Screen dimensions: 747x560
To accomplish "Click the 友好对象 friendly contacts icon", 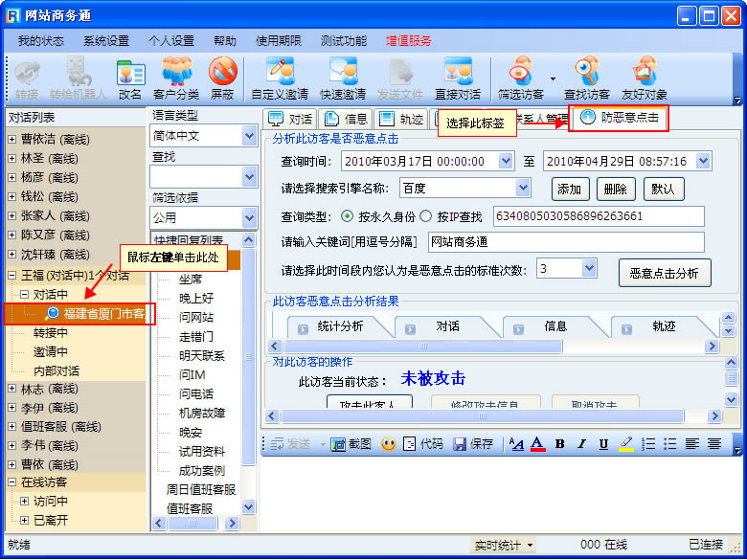I will tap(645, 78).
